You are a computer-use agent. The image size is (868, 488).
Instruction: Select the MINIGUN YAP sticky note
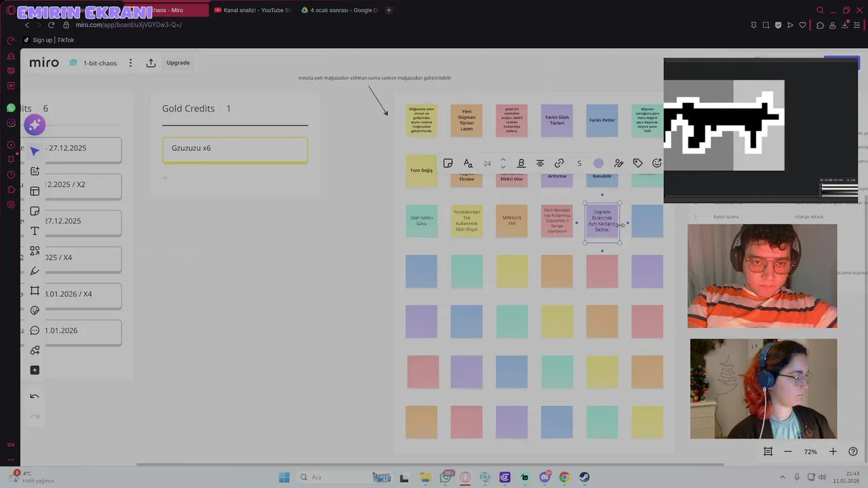(x=511, y=221)
